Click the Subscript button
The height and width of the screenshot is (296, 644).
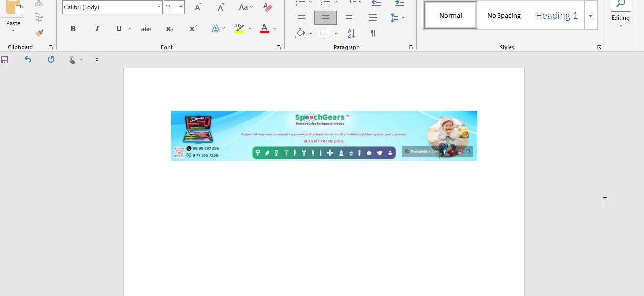click(169, 29)
